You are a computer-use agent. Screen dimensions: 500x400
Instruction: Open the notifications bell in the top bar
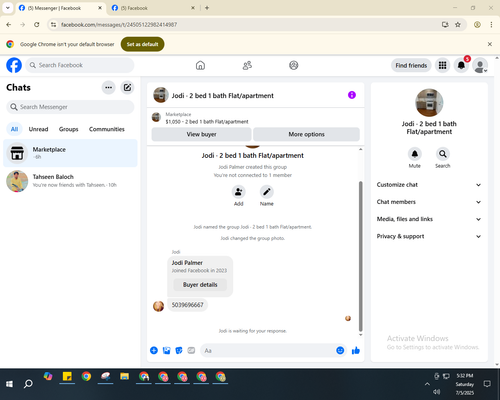(461, 65)
